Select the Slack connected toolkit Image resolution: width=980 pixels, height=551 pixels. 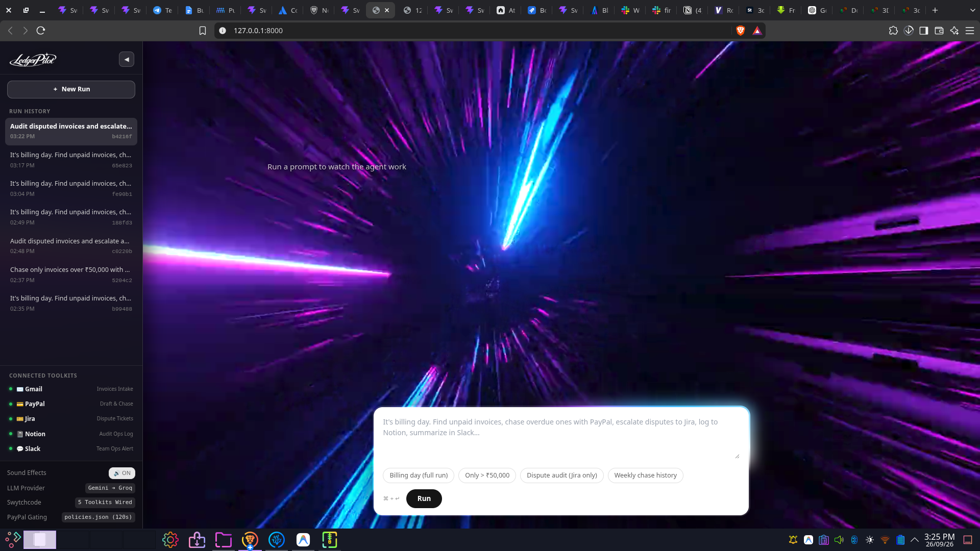click(71, 448)
